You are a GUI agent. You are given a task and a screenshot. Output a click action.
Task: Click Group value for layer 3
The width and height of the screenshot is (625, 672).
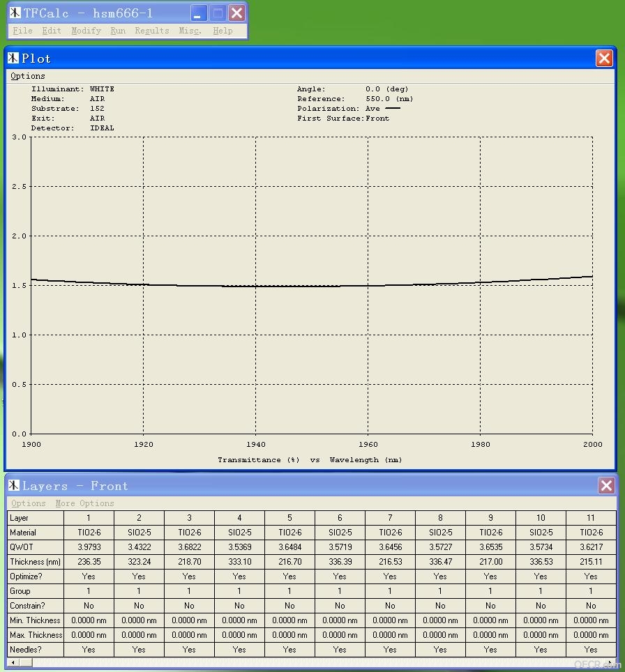tap(189, 591)
